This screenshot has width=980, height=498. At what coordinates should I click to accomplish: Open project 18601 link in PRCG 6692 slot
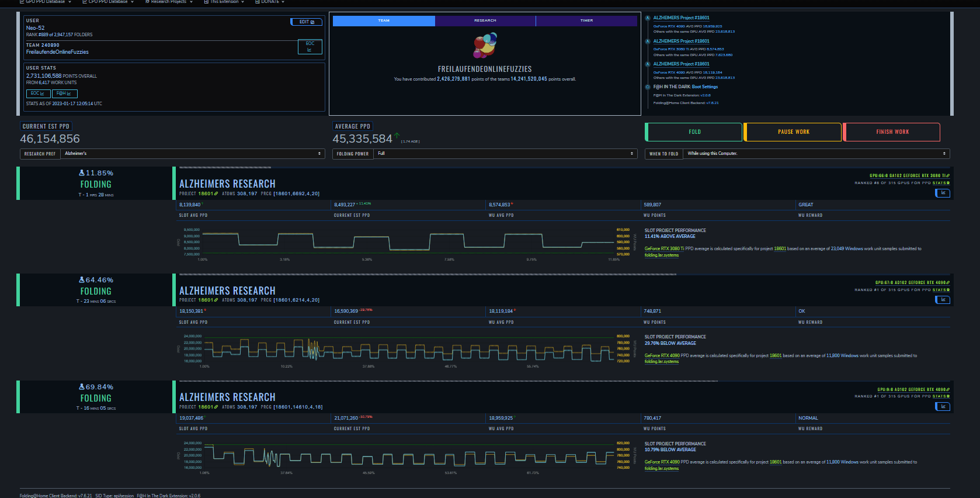tap(208, 193)
